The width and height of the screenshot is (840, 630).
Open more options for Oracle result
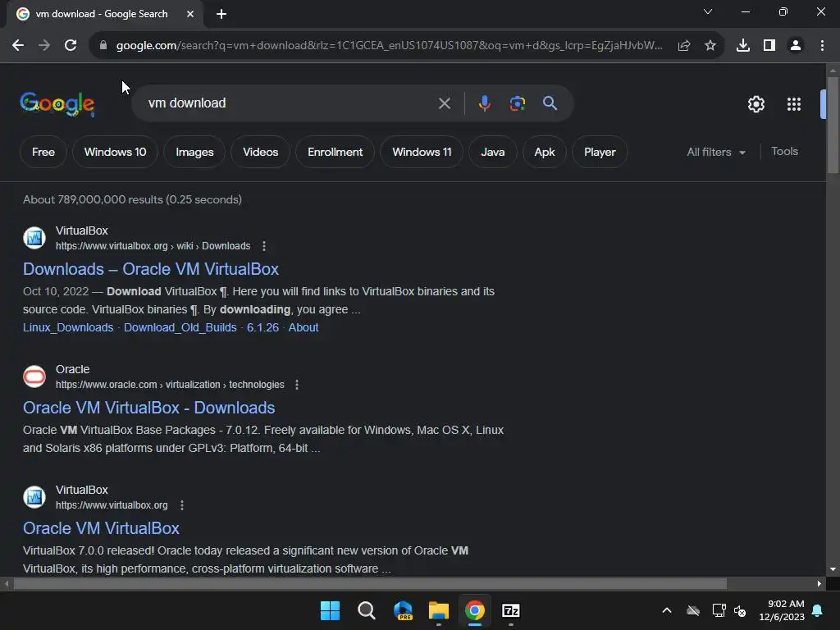point(297,385)
